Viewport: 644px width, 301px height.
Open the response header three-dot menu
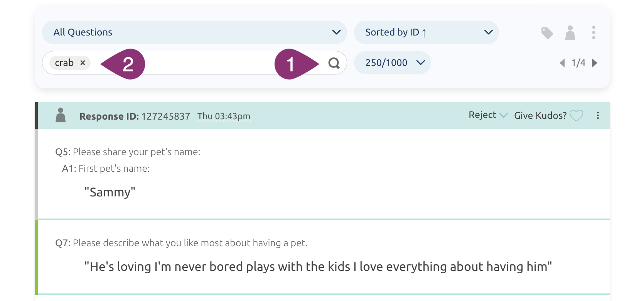pos(598,115)
